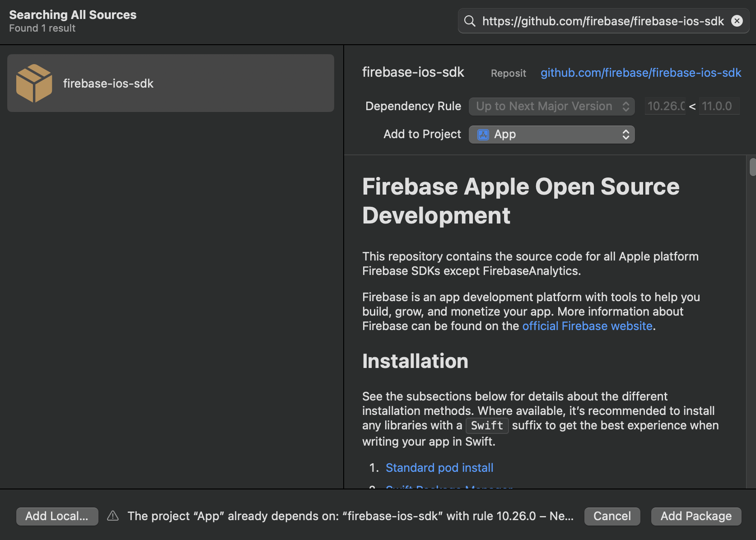Click the firebase-ios-sdk package box icon
Screen dimensions: 756x540
(x=34, y=83)
